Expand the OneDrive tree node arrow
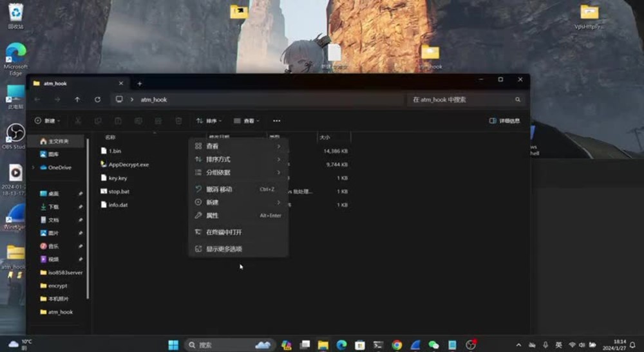644x352 pixels. coord(33,167)
